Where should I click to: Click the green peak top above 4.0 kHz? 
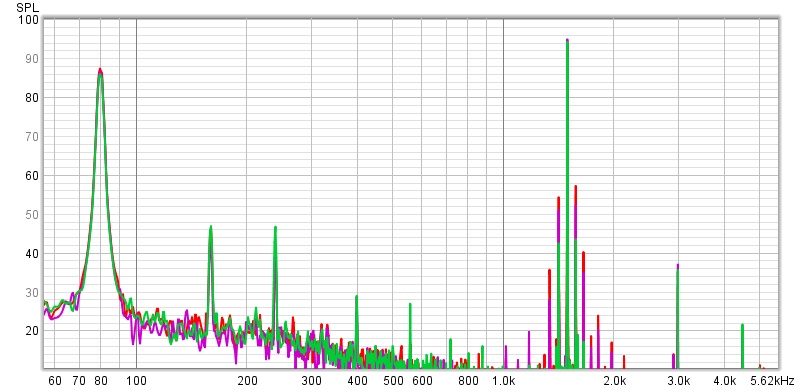742,325
